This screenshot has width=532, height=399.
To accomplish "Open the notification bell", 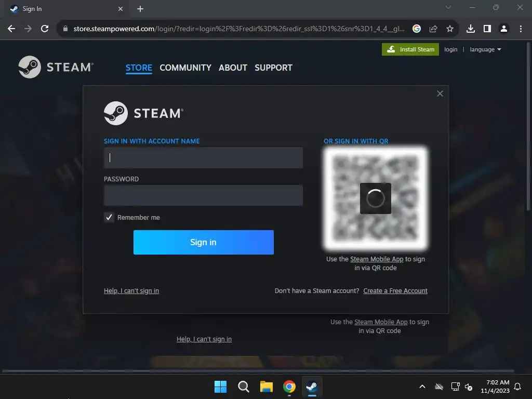I will pyautogui.click(x=518, y=387).
